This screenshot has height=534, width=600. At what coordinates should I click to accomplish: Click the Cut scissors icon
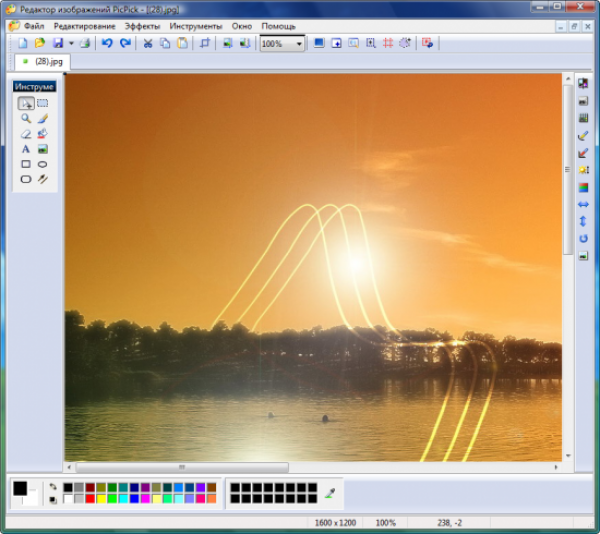pyautogui.click(x=148, y=43)
